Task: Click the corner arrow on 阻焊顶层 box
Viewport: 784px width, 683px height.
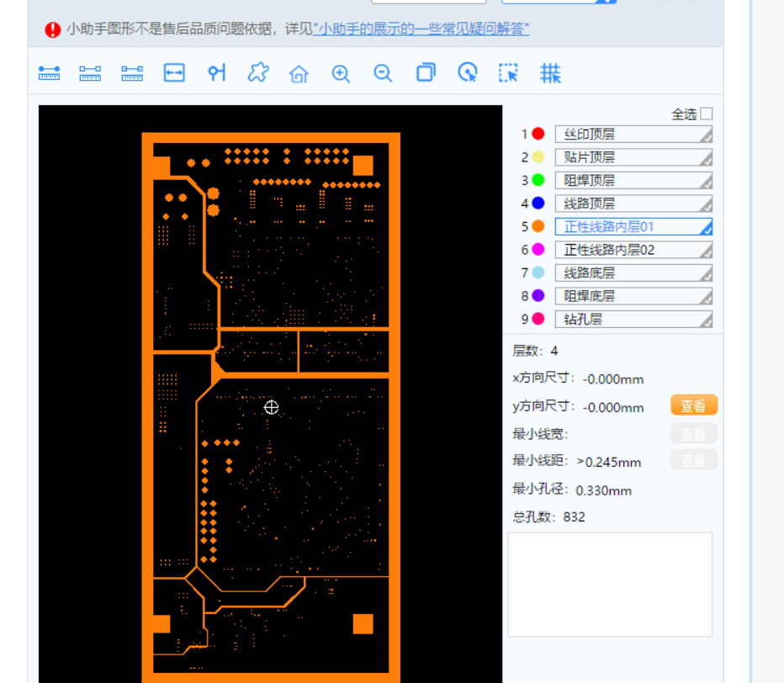Action: click(x=706, y=182)
